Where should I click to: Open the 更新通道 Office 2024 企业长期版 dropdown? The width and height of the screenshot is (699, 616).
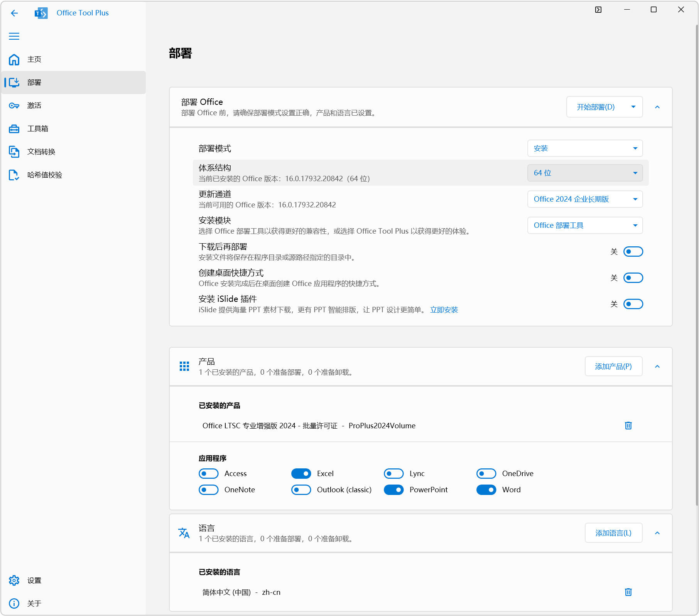click(x=585, y=199)
